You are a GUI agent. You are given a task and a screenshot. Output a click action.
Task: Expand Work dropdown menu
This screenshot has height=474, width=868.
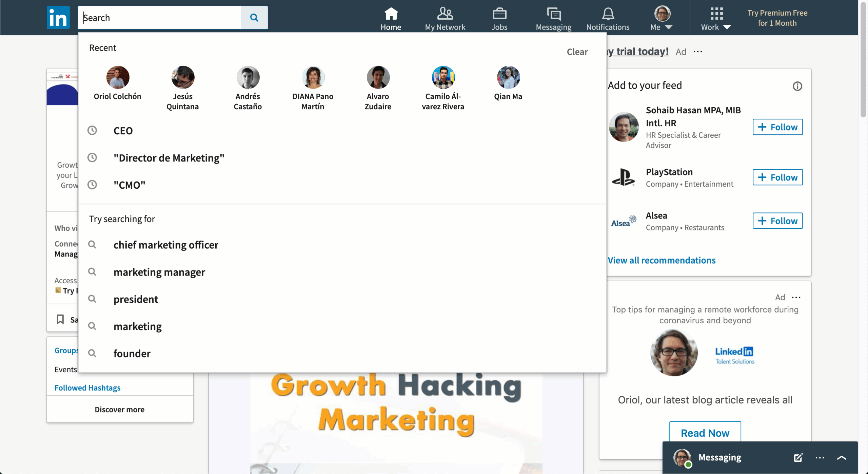[716, 18]
